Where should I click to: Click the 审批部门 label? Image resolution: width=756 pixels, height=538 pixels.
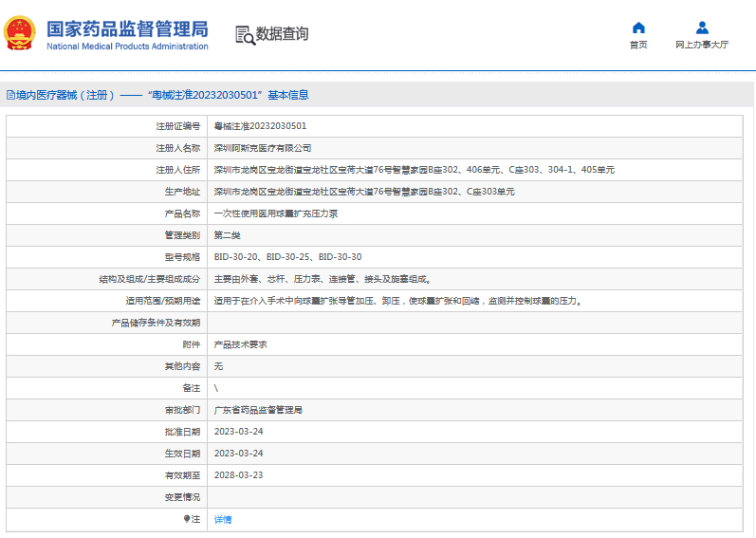pos(182,410)
